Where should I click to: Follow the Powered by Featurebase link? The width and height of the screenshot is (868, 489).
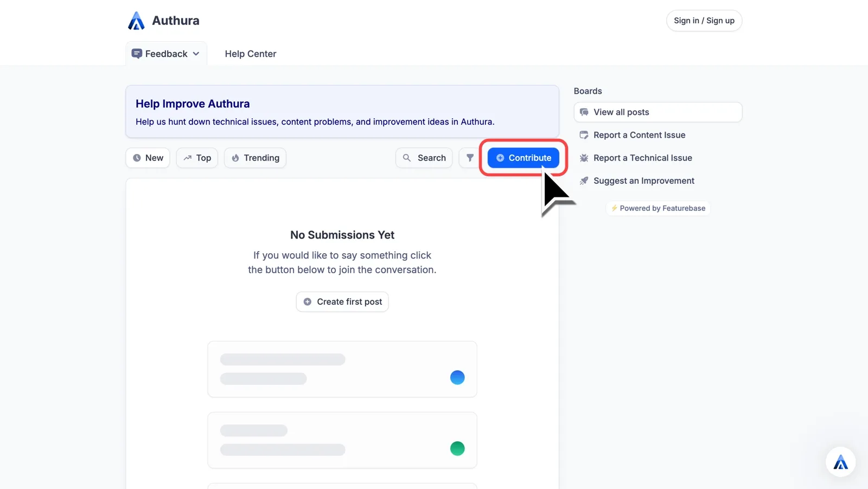(x=658, y=208)
